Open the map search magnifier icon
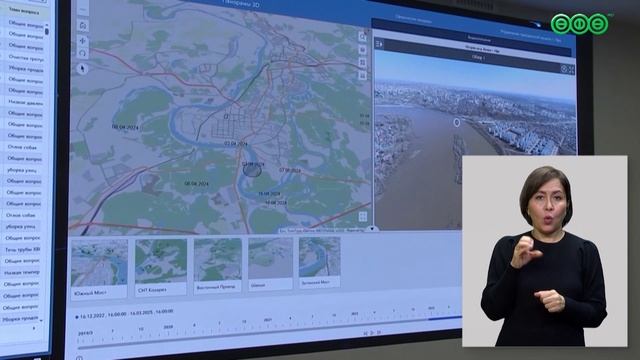Viewport: 640px width, 360px height. pyautogui.click(x=362, y=37)
